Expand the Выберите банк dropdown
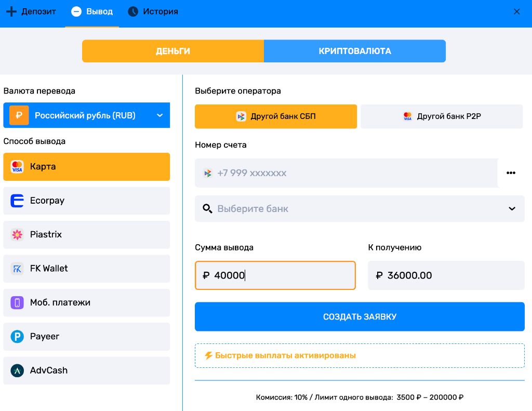The width and height of the screenshot is (532, 411). 360,208
